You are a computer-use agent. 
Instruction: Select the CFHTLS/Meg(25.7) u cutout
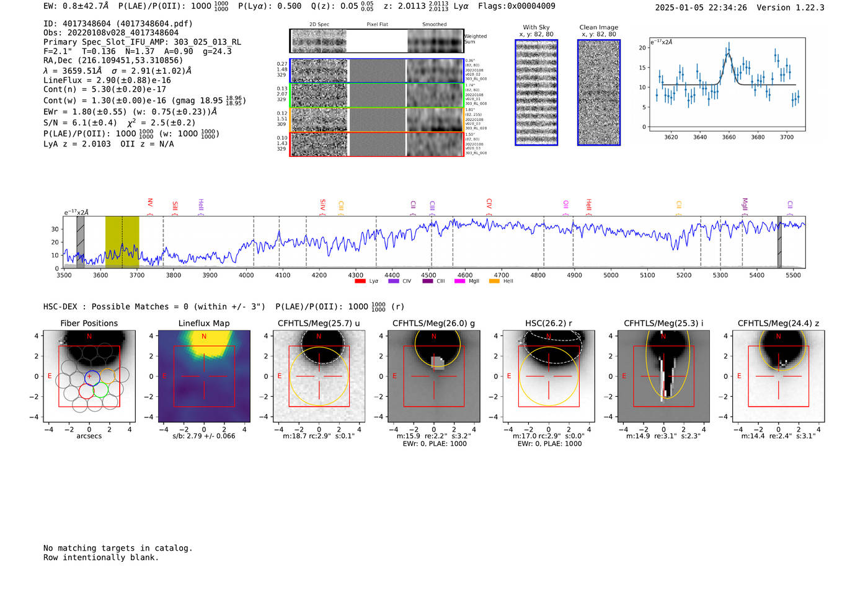coord(319,376)
